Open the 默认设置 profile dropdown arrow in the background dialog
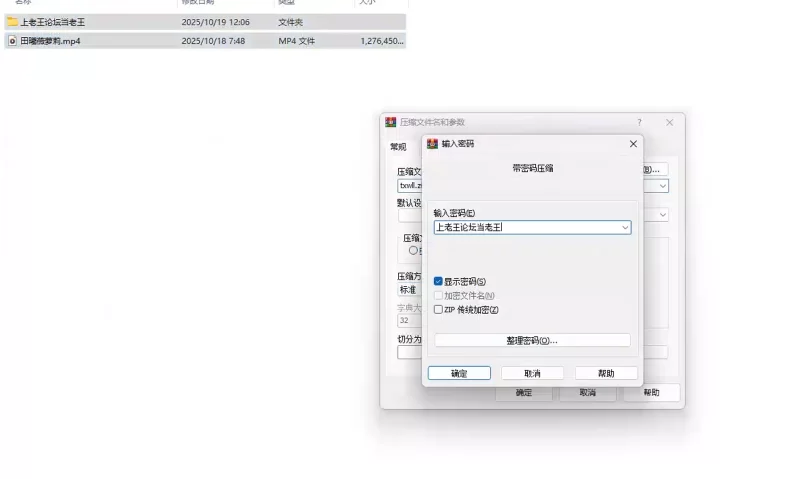 click(x=662, y=215)
